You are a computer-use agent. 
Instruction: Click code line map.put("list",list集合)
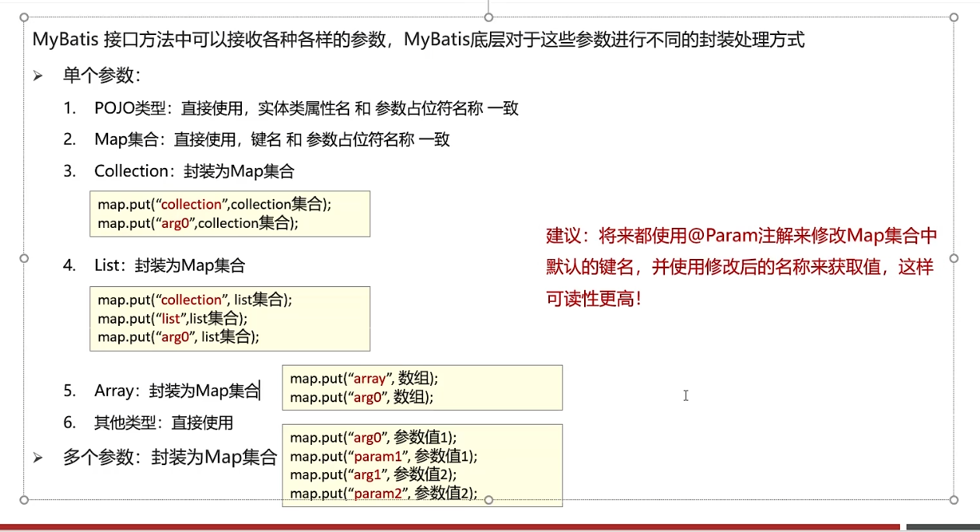click(x=173, y=318)
